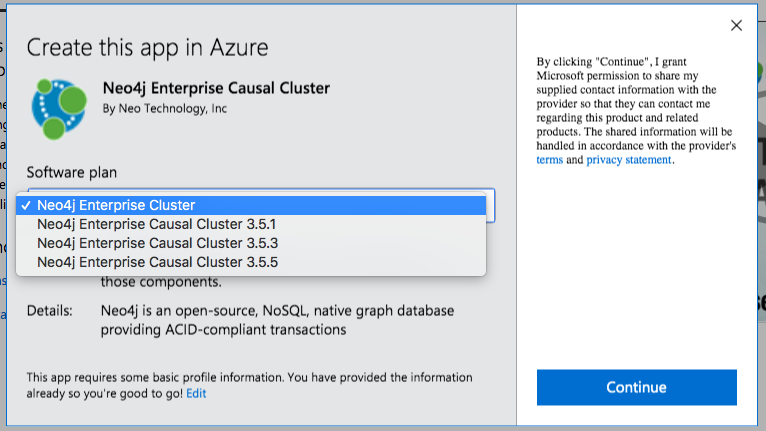This screenshot has width=766, height=431.
Task: Open the privacy statement link
Action: (x=629, y=160)
